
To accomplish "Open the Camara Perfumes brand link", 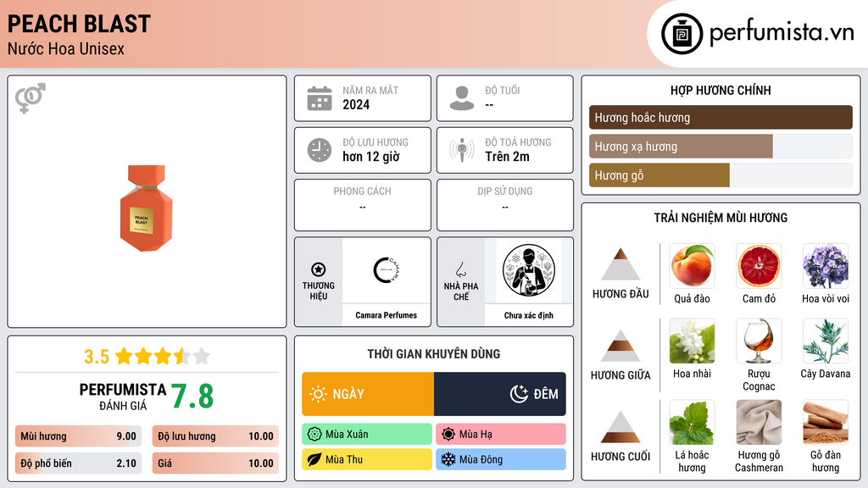I will (x=387, y=315).
